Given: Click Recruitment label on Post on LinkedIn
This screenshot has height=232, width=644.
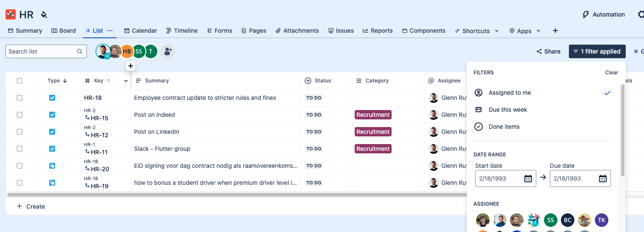Looking at the screenshot, I should coord(373,132).
